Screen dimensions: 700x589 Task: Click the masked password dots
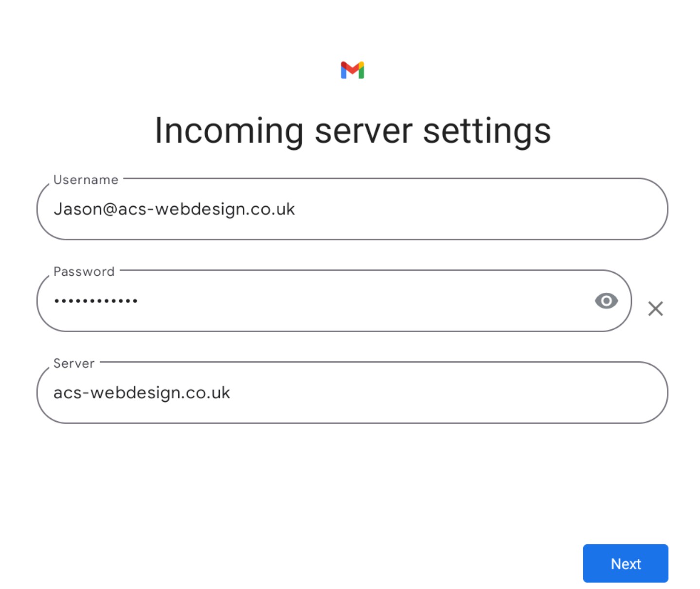click(96, 301)
